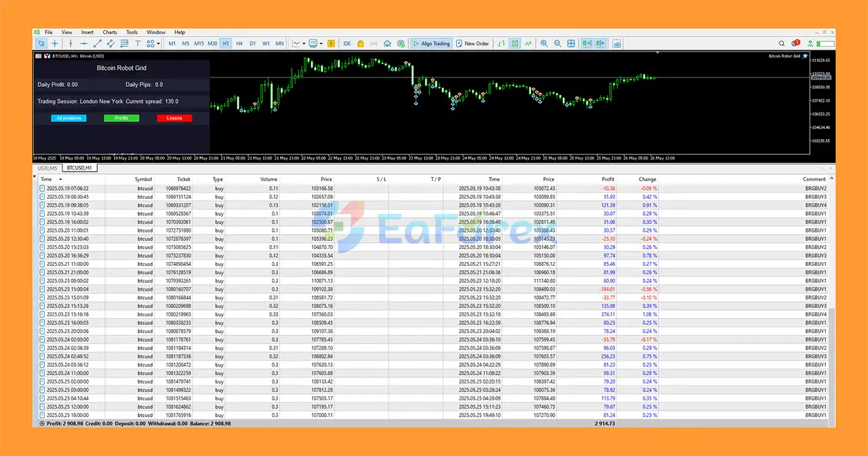Viewport: 868px width, 456px height.
Task: Switch to candlestick chart display
Action: click(x=515, y=43)
